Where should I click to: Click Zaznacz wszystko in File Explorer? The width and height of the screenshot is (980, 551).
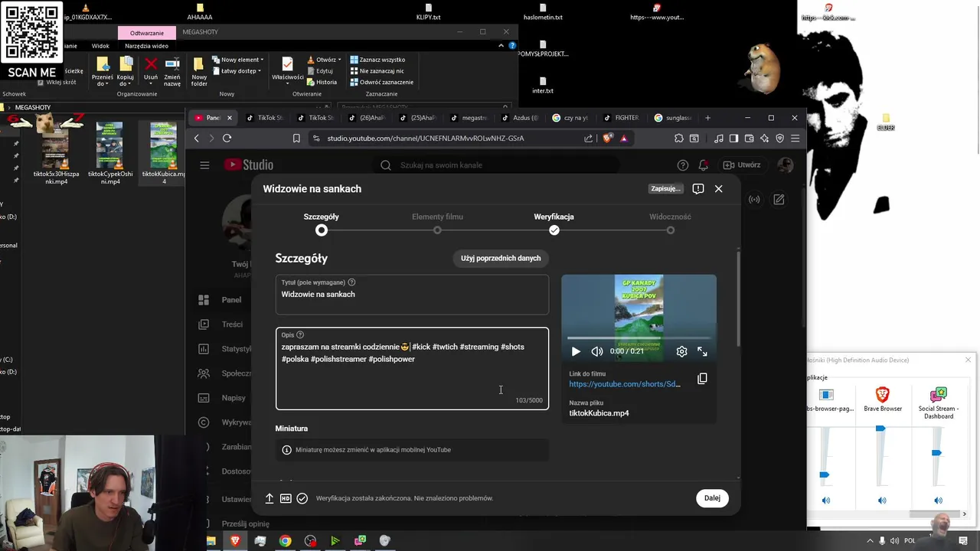pos(377,60)
